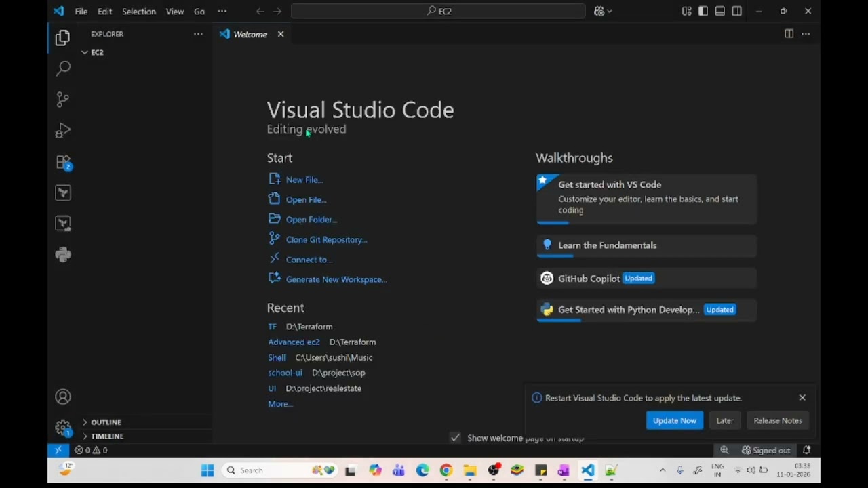Click Clone Git Repository link
868x488 pixels.
pos(326,239)
